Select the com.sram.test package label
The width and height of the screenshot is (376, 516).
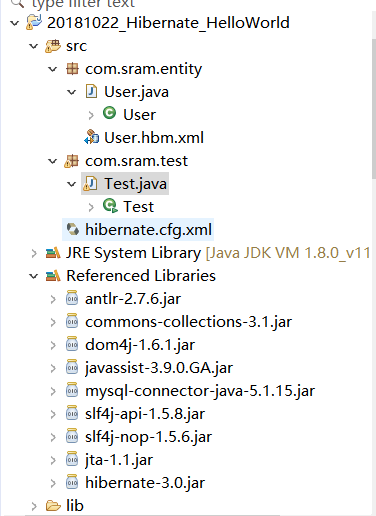pyautogui.click(x=137, y=161)
